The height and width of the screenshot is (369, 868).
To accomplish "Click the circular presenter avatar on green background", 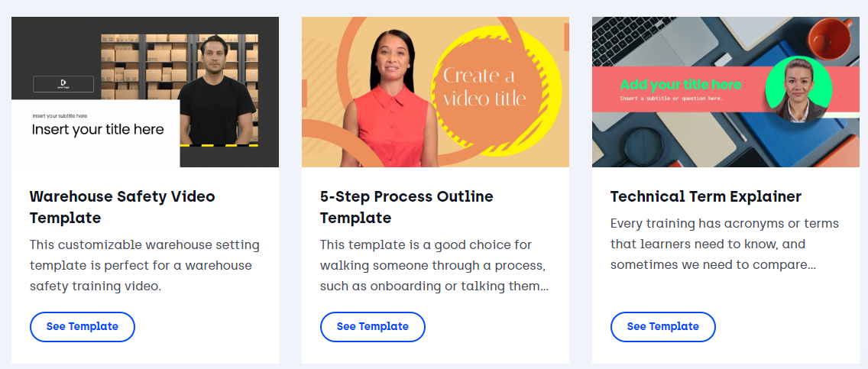I will 798,89.
